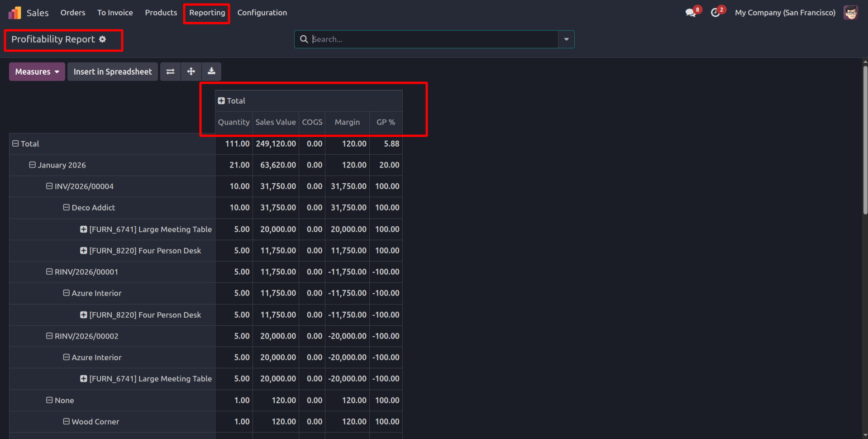Click the user avatar in top bar
The height and width of the screenshot is (439, 868).
click(x=851, y=13)
